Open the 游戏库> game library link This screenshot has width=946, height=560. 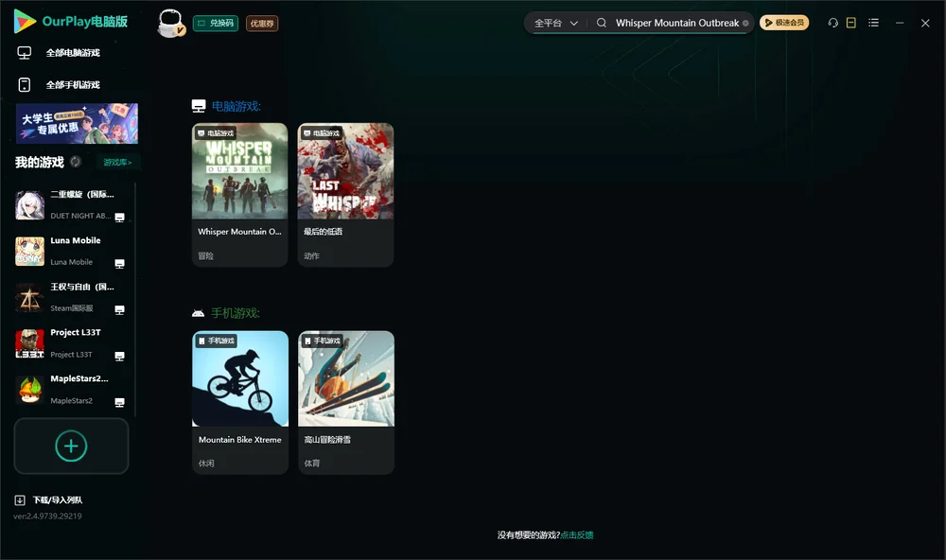pos(117,162)
